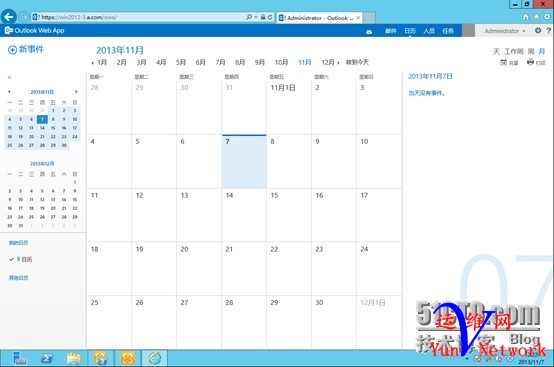Switch to 周 week view
The width and height of the screenshot is (554, 367).
coord(531,52)
